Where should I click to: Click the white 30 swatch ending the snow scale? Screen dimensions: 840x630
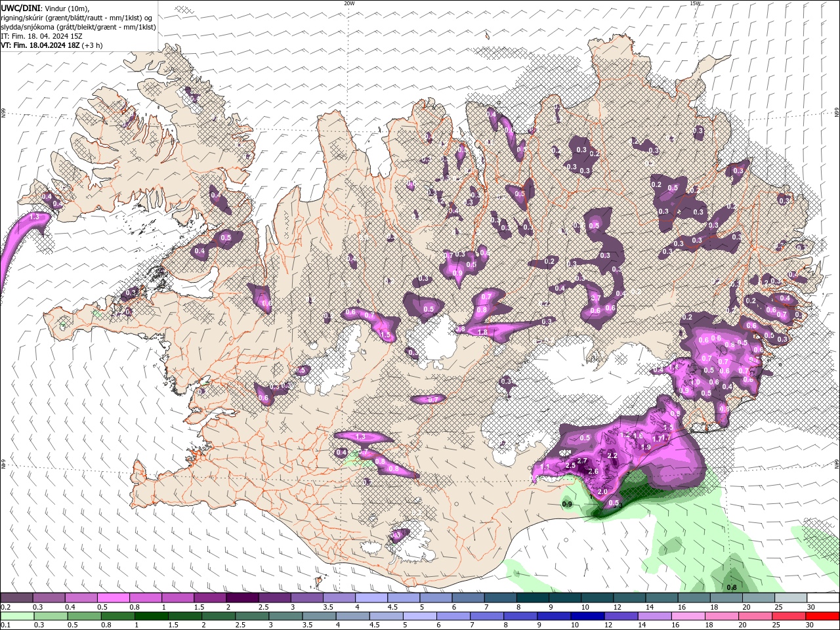pos(822,598)
